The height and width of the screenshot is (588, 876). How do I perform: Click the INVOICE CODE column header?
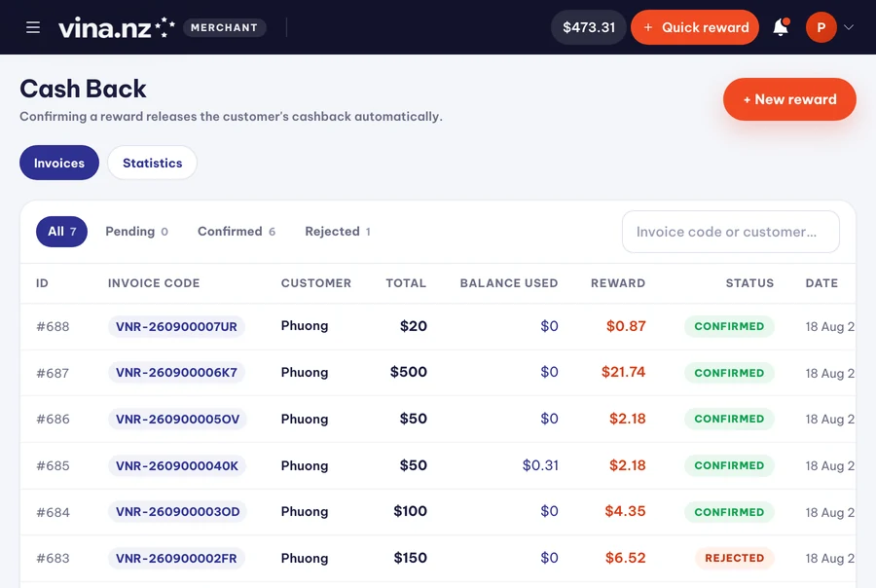154,283
